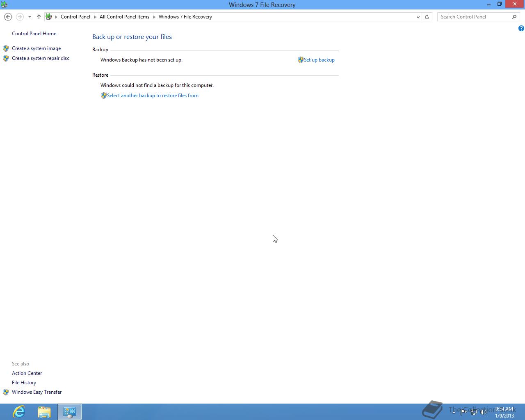Open the recent locations dropdown arrow
The height and width of the screenshot is (420, 525).
coord(30,17)
